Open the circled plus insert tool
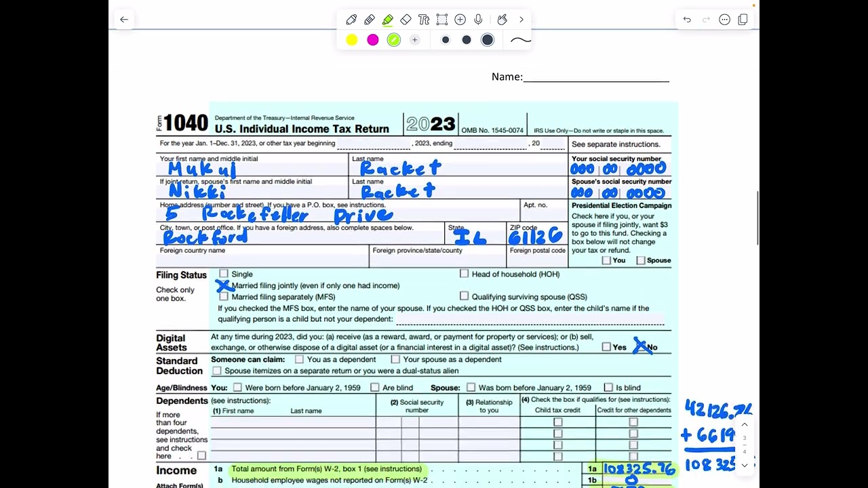Image resolution: width=868 pixels, height=488 pixels. point(460,20)
